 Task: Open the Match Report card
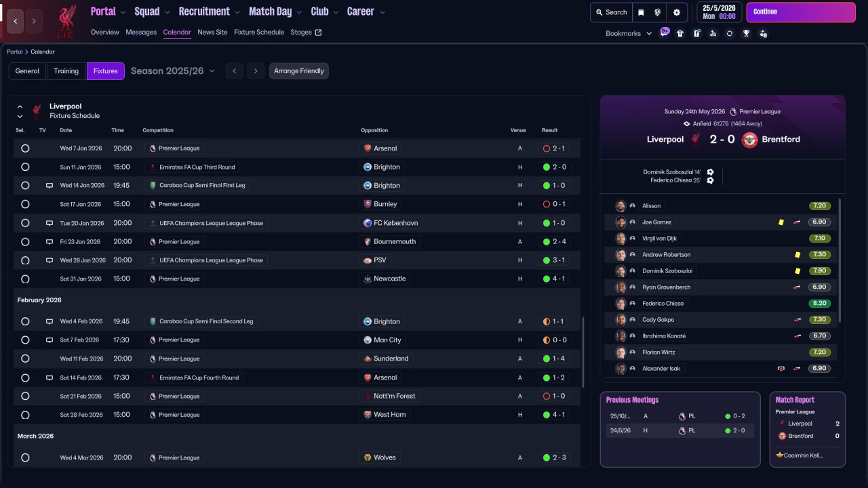808,429
